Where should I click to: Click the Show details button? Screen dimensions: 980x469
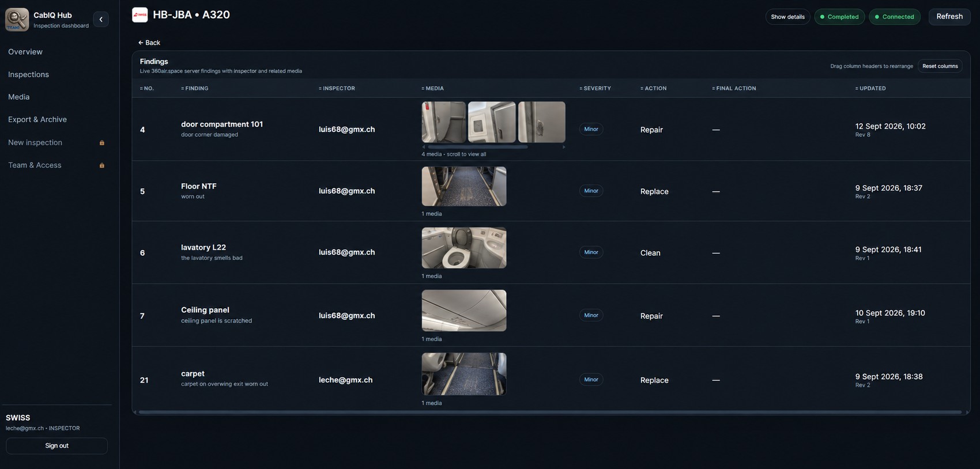coord(787,17)
